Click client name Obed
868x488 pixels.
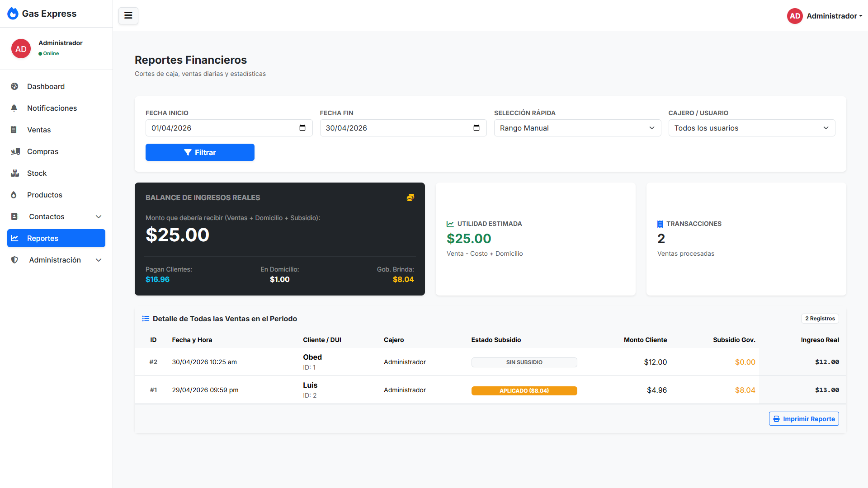tap(312, 357)
